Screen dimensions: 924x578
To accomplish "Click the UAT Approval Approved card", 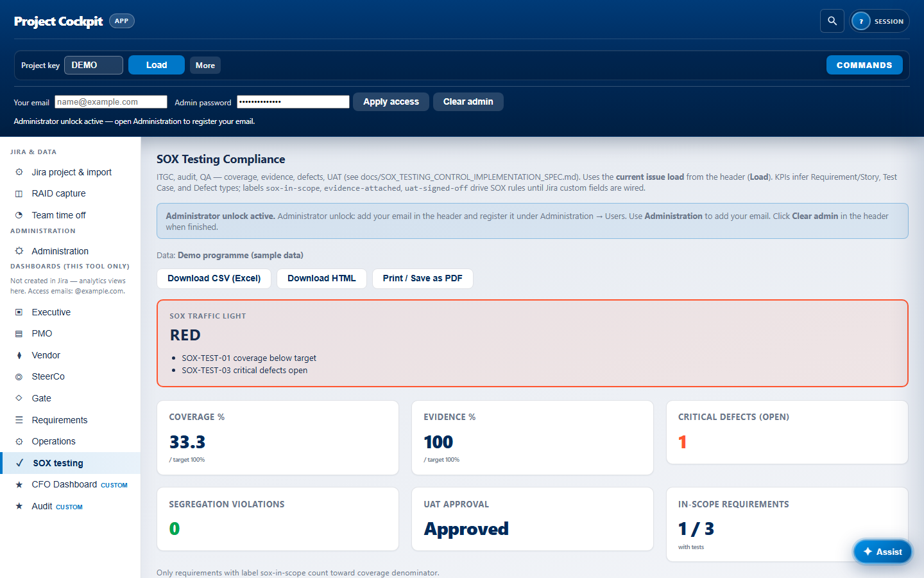I will [x=533, y=519].
